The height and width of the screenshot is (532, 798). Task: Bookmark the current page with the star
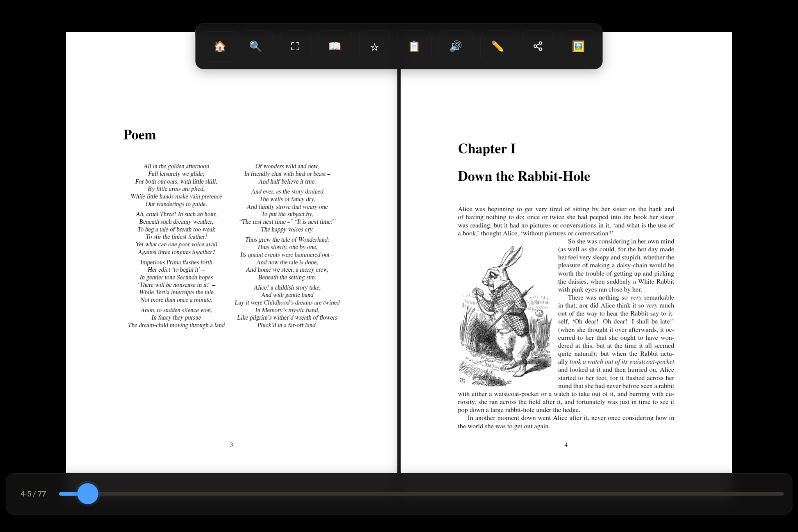pos(374,46)
